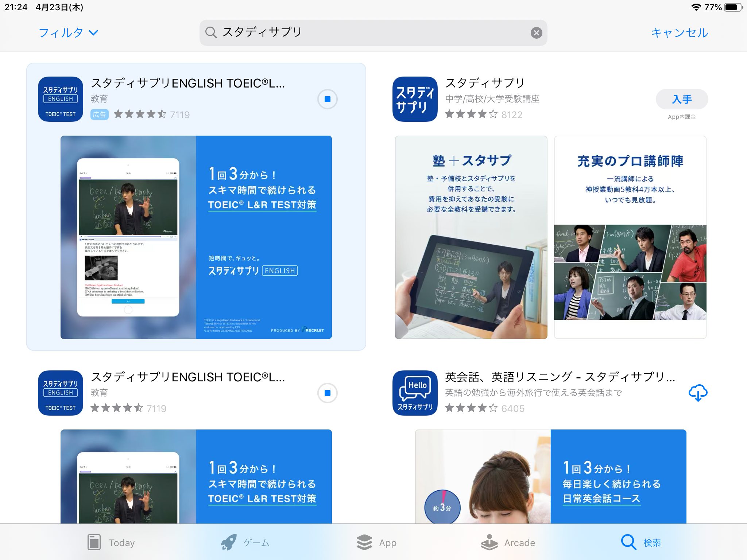This screenshot has height=560, width=747.
Task: Open the non-ad スタディサプリENGLISH TOEIC icon
Action: 61,393
